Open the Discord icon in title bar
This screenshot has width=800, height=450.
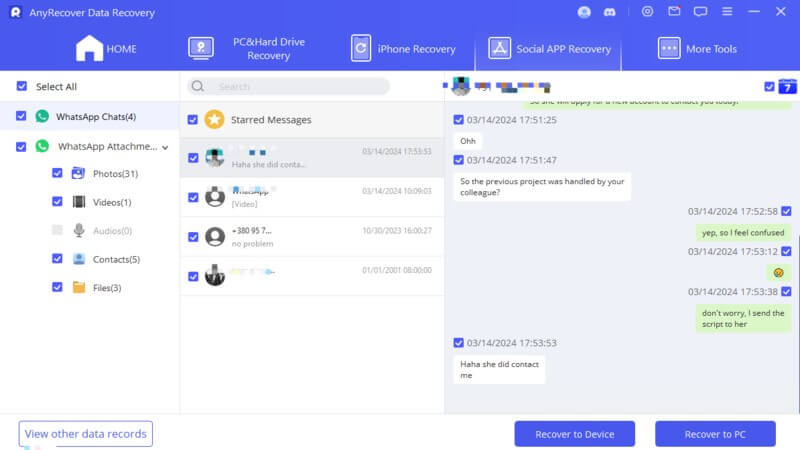tap(609, 12)
